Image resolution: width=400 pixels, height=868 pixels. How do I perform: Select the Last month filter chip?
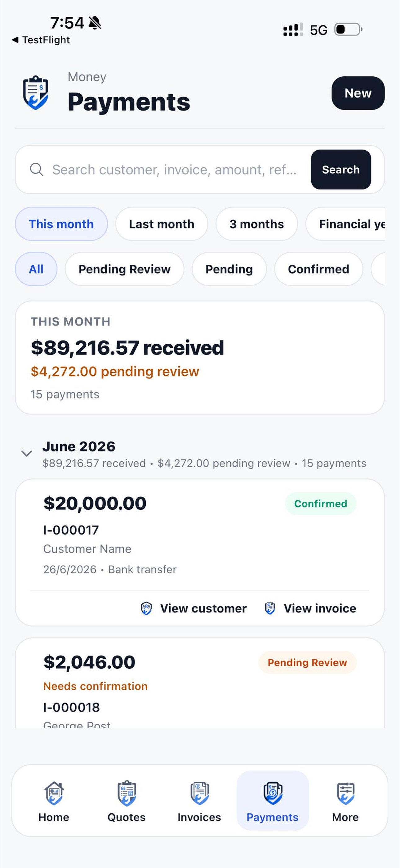(162, 224)
